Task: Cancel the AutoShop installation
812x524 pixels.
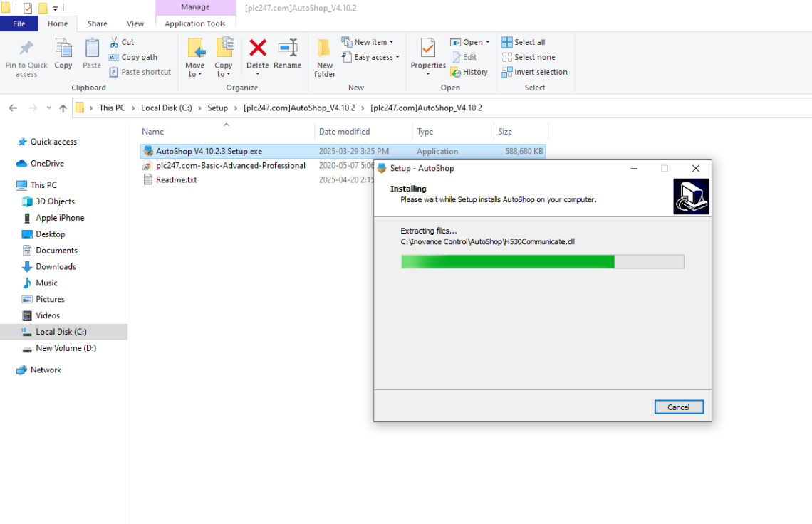Action: [678, 407]
